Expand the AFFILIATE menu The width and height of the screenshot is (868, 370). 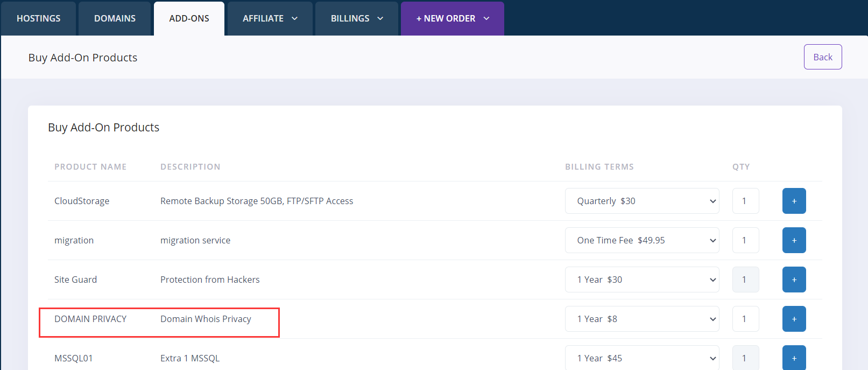270,18
